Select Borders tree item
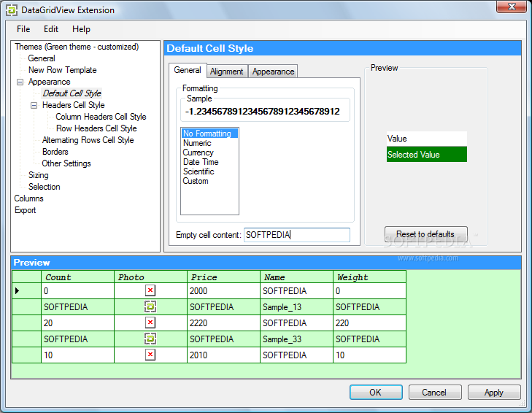Viewport: 532px width, 413px height. pyautogui.click(x=55, y=152)
